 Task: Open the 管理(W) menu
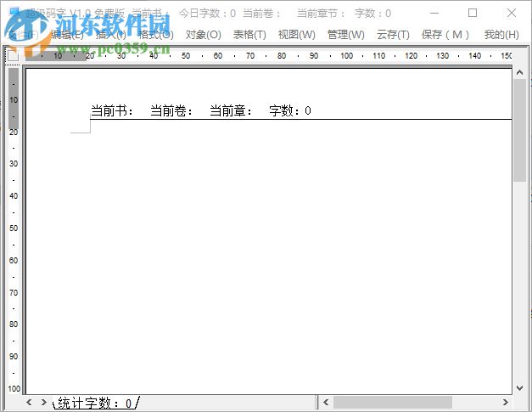coord(345,35)
